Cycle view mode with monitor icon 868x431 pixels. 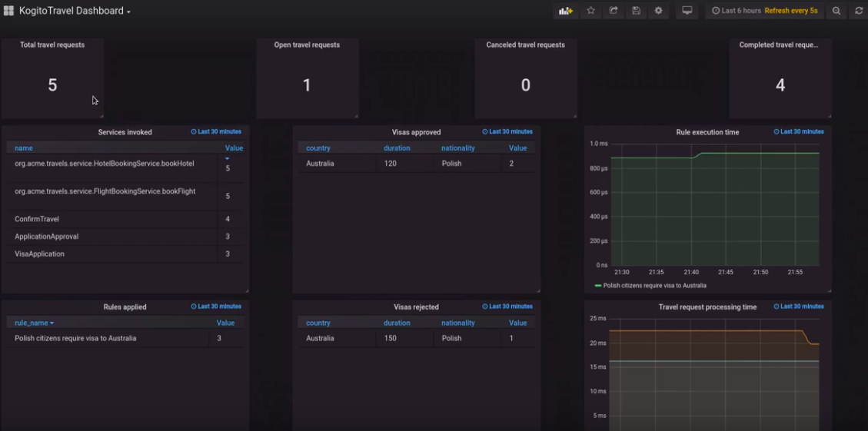point(687,11)
